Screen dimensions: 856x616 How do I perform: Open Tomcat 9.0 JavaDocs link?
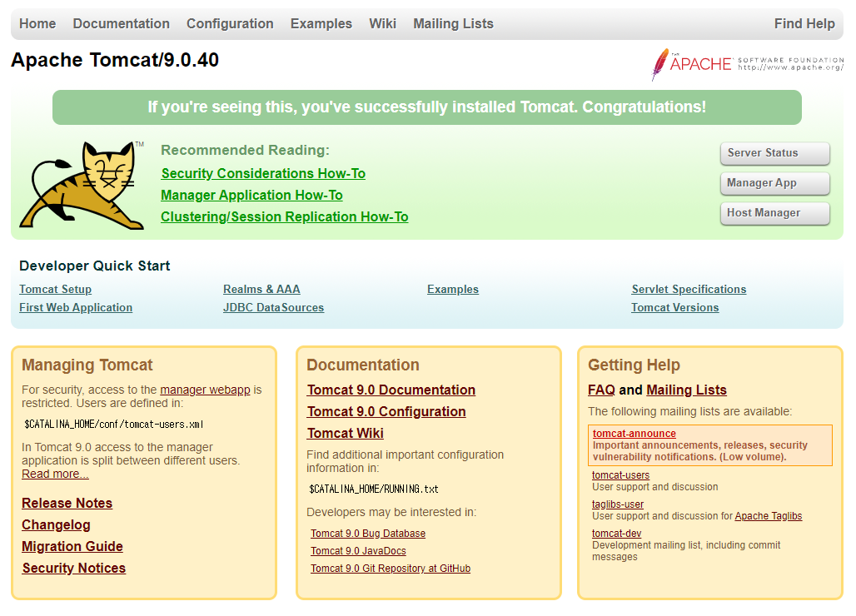tap(358, 551)
